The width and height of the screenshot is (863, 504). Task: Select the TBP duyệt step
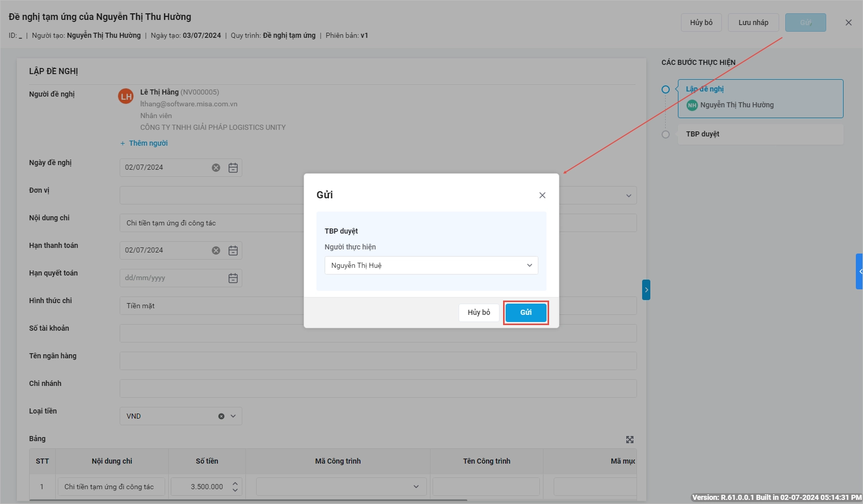pyautogui.click(x=761, y=134)
